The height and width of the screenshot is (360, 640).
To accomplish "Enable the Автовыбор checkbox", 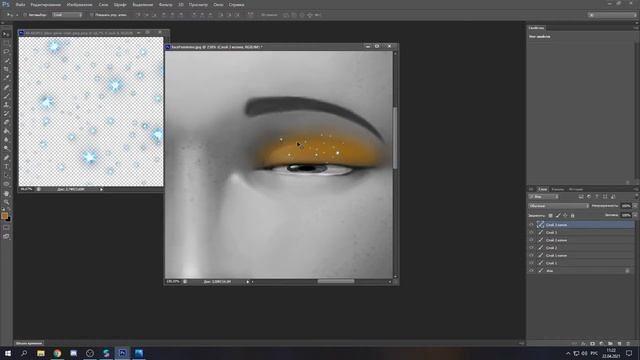I will pos(25,15).
